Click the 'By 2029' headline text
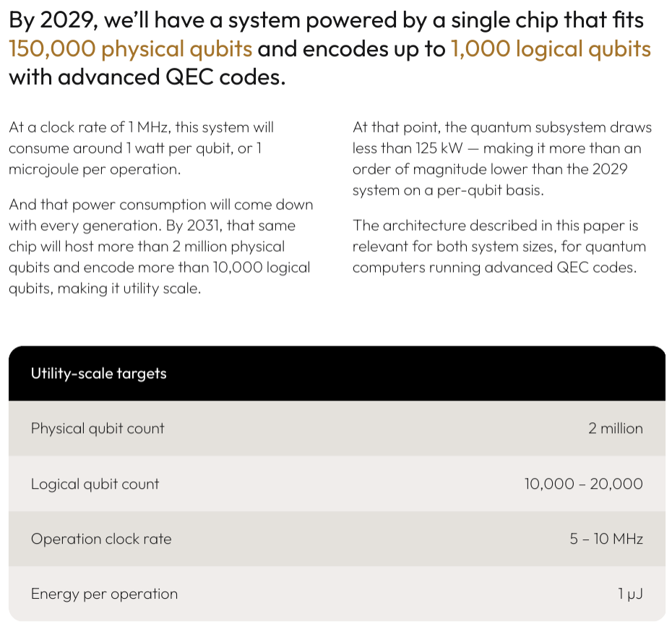 (52, 20)
